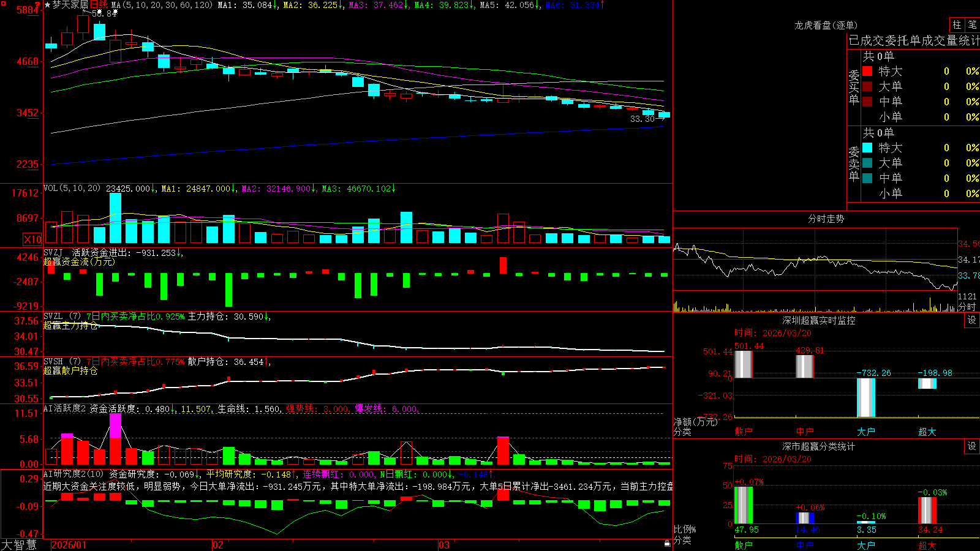The height and width of the screenshot is (551, 980).
Task: Switch 龙虎看盘 to 柱 view
Action: click(x=957, y=25)
